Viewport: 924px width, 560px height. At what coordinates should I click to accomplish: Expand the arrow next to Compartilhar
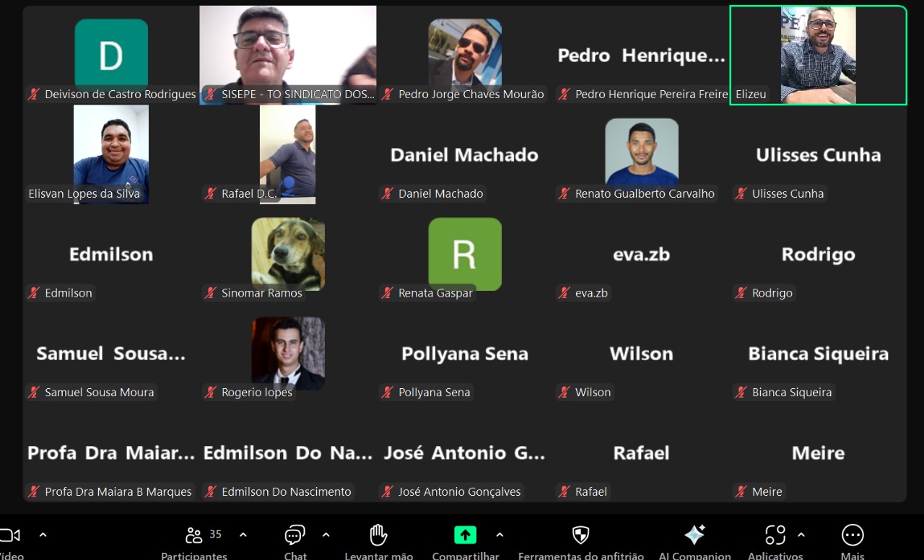[500, 535]
